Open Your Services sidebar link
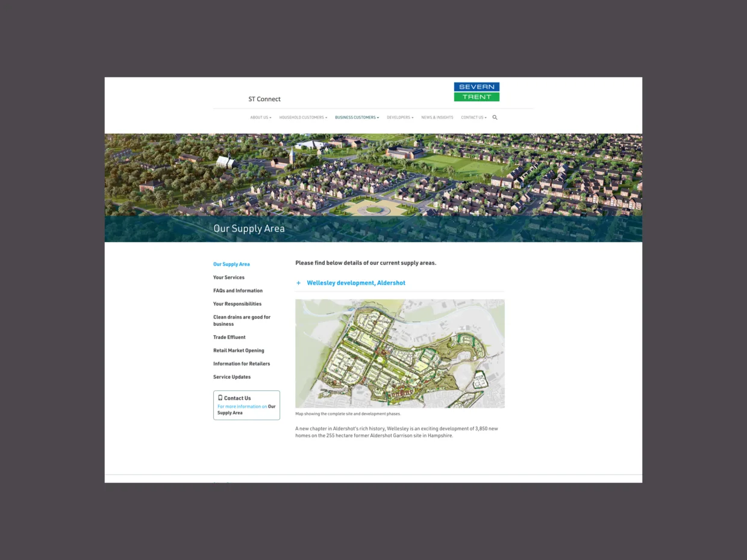Viewport: 747px width, 560px height. [x=229, y=278]
